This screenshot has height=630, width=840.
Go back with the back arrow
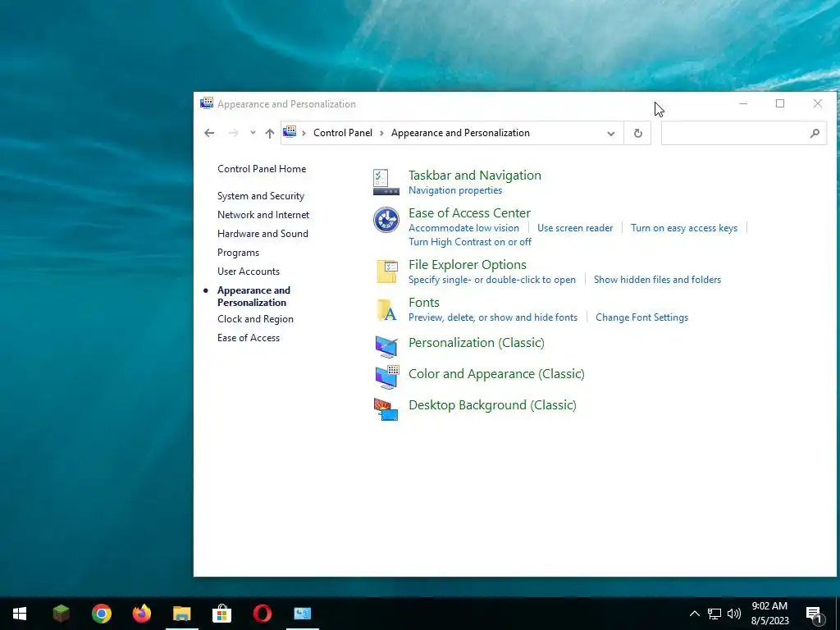[x=209, y=133]
